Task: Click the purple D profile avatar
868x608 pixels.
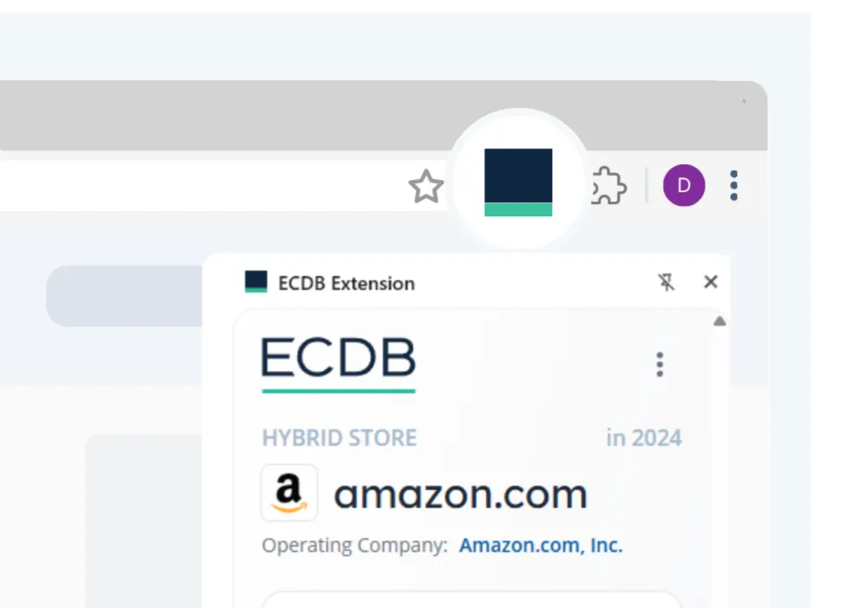Action: [684, 185]
